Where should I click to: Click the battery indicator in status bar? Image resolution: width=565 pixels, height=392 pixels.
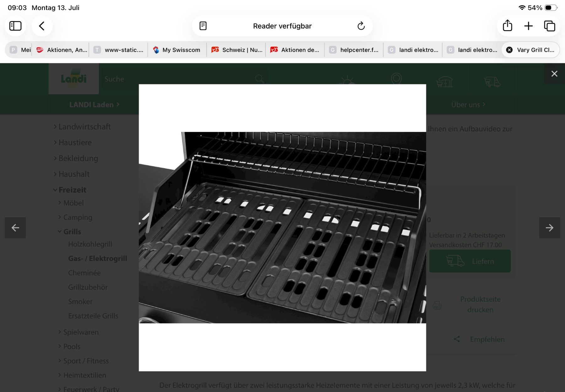tap(551, 8)
